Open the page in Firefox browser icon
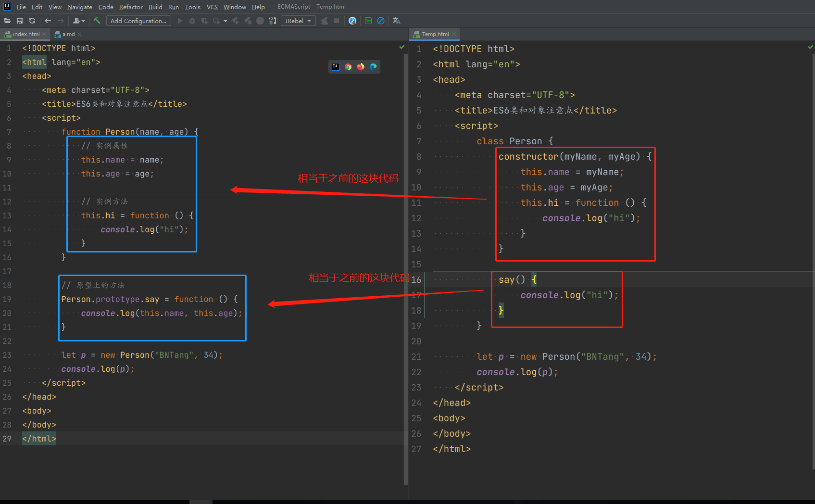This screenshot has height=504, width=815. [361, 67]
